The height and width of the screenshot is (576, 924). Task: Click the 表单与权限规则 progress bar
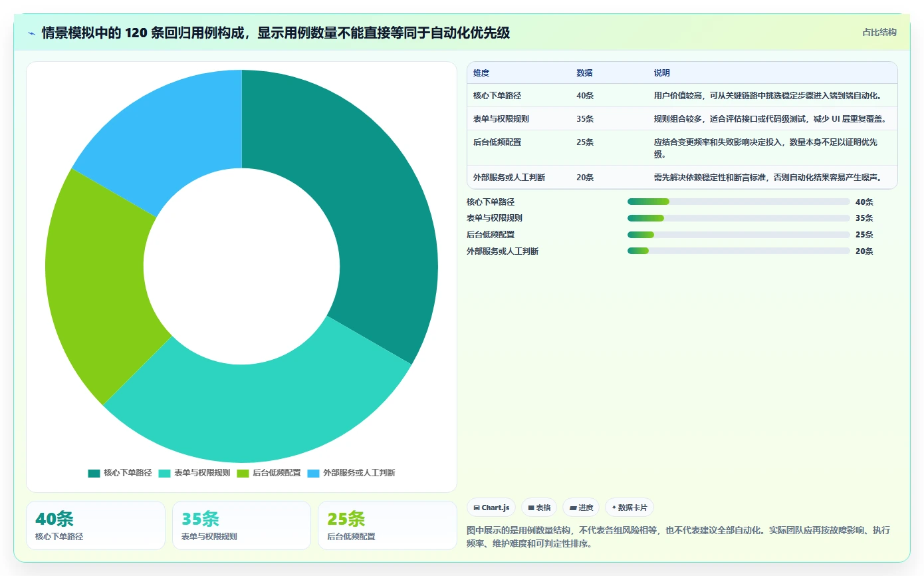pos(739,218)
